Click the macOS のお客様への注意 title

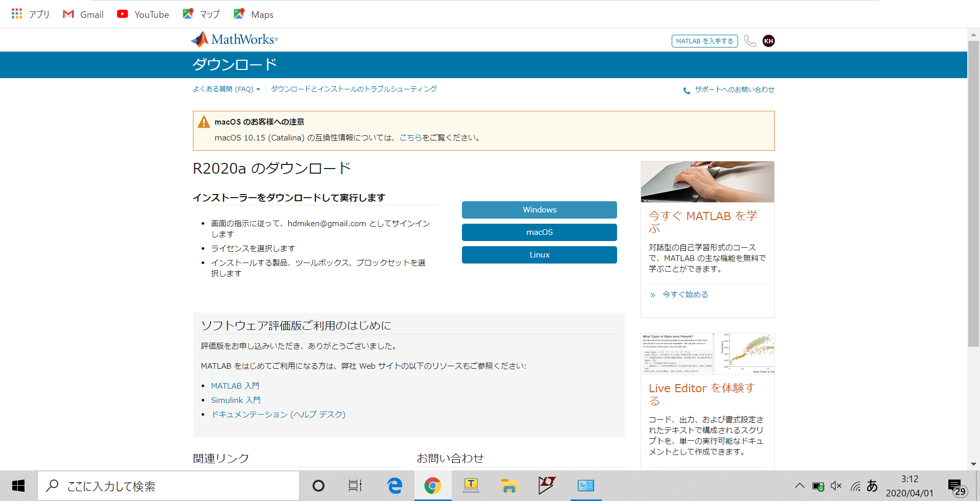[259, 122]
